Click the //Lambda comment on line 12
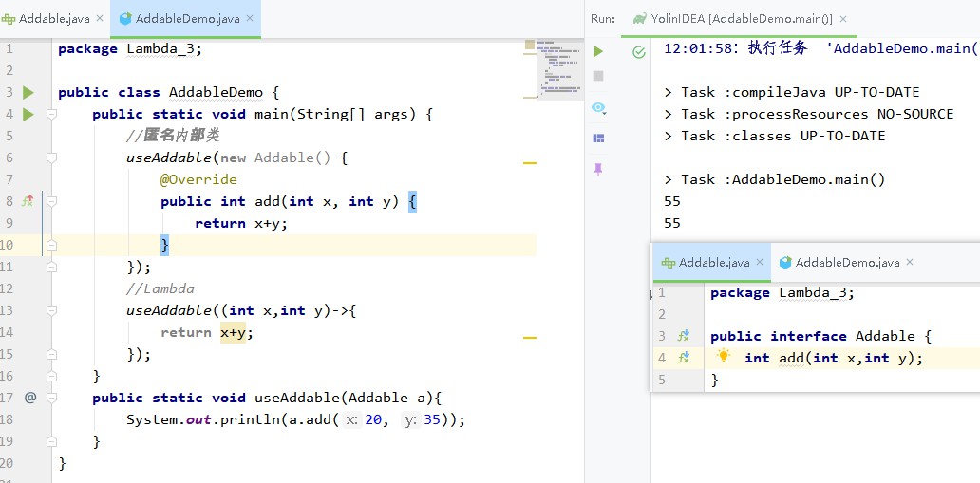Screen dimensions: 980x483 click(160, 288)
